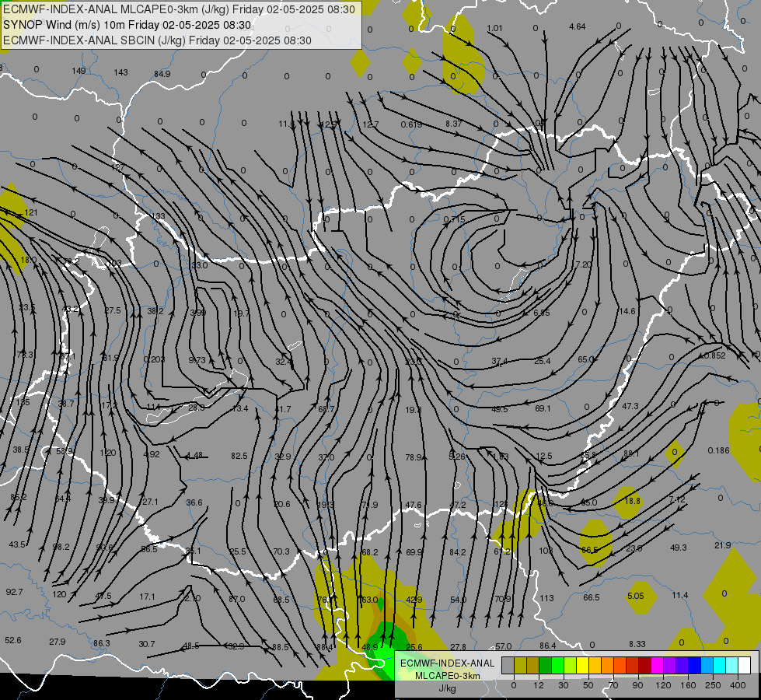Click map value 113

click(546, 598)
